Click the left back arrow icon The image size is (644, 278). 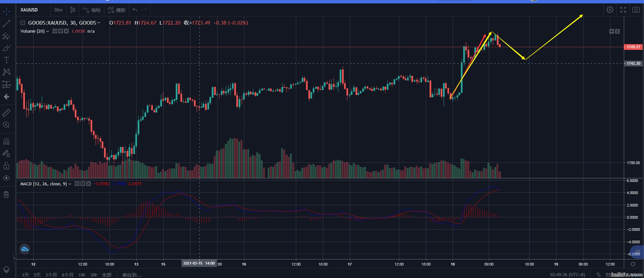pyautogui.click(x=6, y=97)
